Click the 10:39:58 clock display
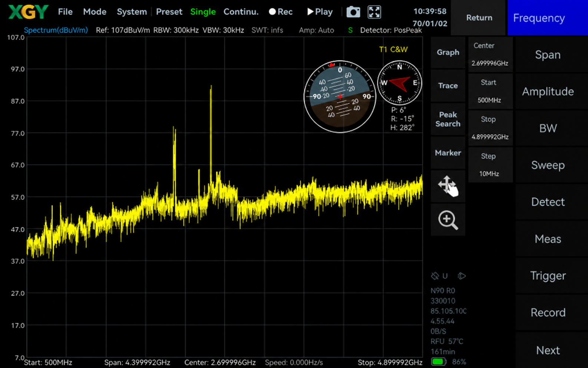 [430, 11]
